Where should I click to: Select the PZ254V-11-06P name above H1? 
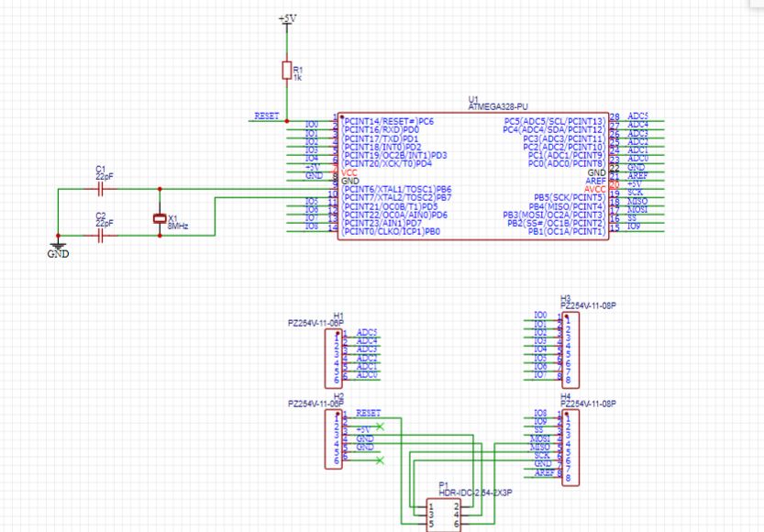pyautogui.click(x=316, y=323)
